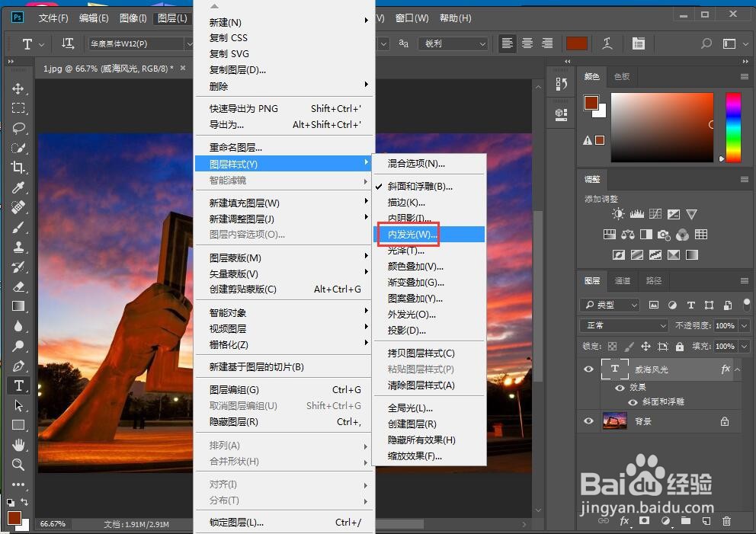
Task: Select the Lasso tool
Action: [18, 128]
